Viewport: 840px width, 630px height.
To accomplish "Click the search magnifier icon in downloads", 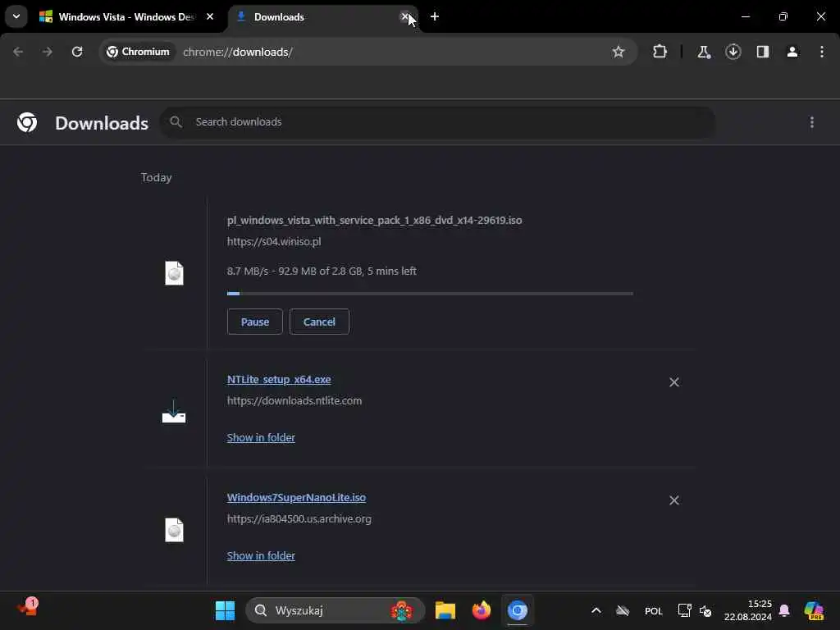I will point(176,122).
